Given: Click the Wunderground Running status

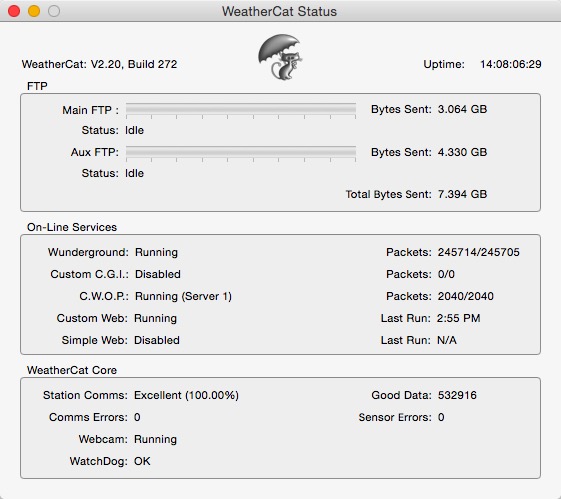Looking at the screenshot, I should pos(156,253).
